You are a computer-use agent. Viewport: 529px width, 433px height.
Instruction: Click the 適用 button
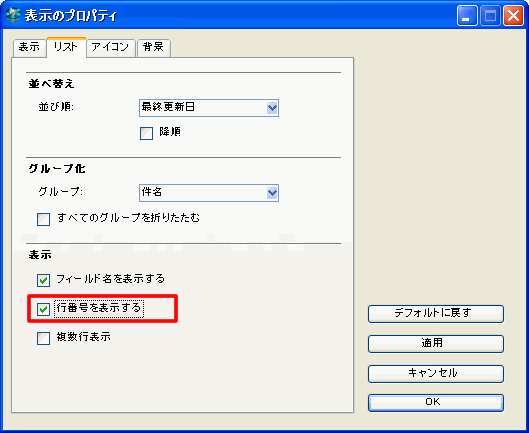(436, 344)
